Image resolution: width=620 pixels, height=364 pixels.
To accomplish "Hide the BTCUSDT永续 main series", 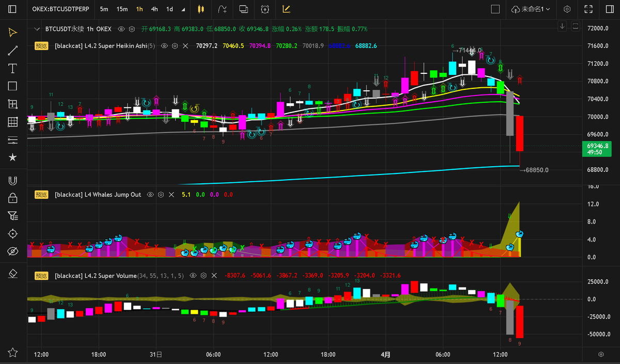I will coord(121,29).
